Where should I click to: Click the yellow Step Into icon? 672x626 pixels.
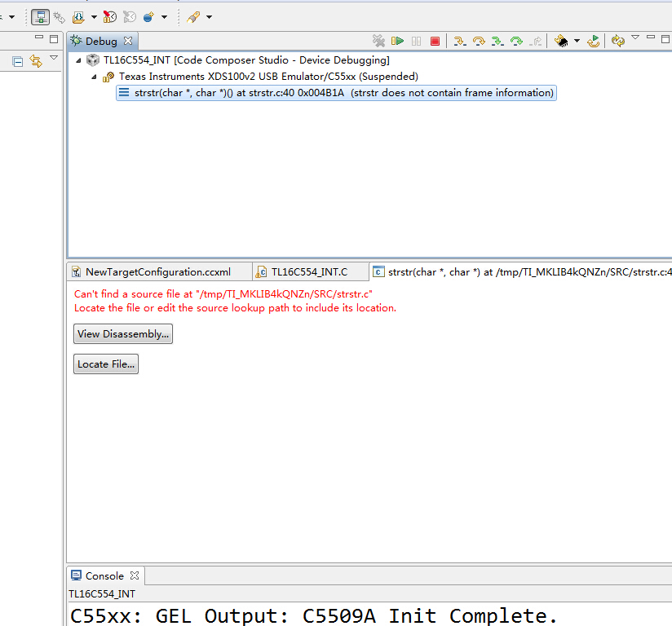[x=459, y=41]
